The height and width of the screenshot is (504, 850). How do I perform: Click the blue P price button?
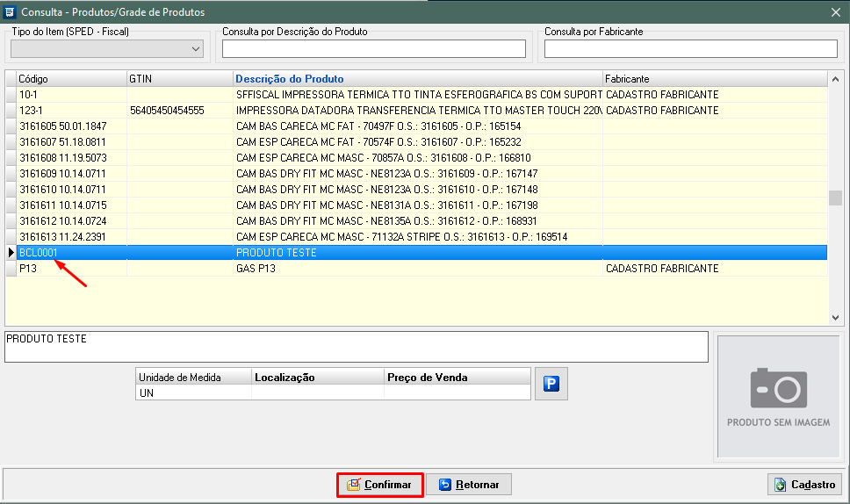pos(551,384)
